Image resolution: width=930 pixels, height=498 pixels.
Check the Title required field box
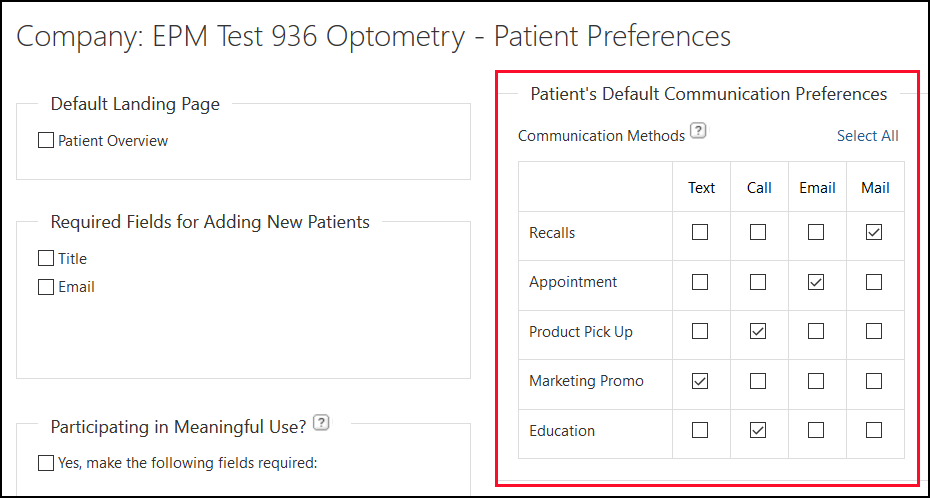46,258
